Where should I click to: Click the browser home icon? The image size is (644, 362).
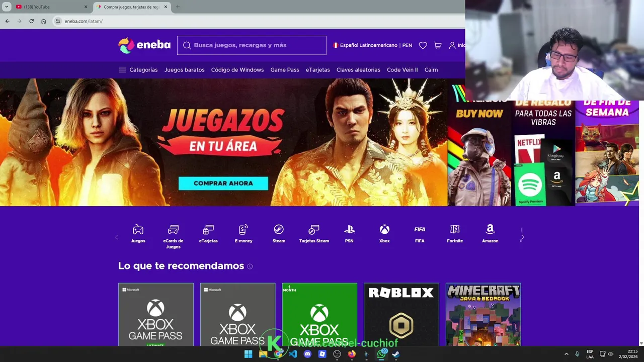click(43, 21)
